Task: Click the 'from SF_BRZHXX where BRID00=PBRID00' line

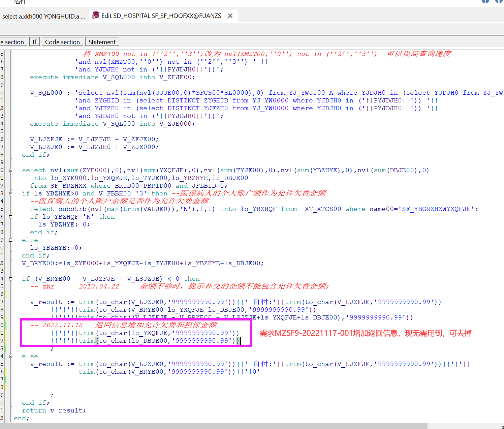Action: [x=129, y=186]
